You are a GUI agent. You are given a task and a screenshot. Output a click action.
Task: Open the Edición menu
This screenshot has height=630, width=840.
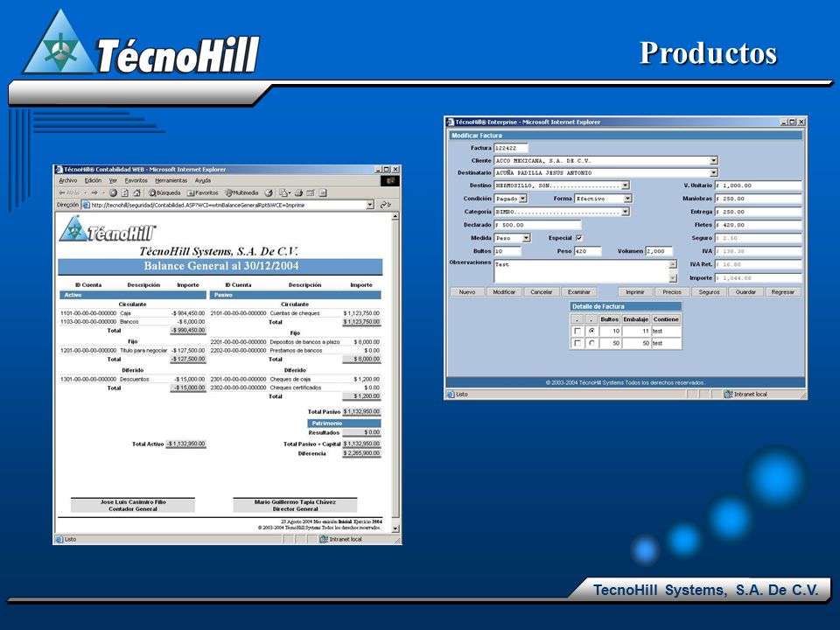click(93, 180)
